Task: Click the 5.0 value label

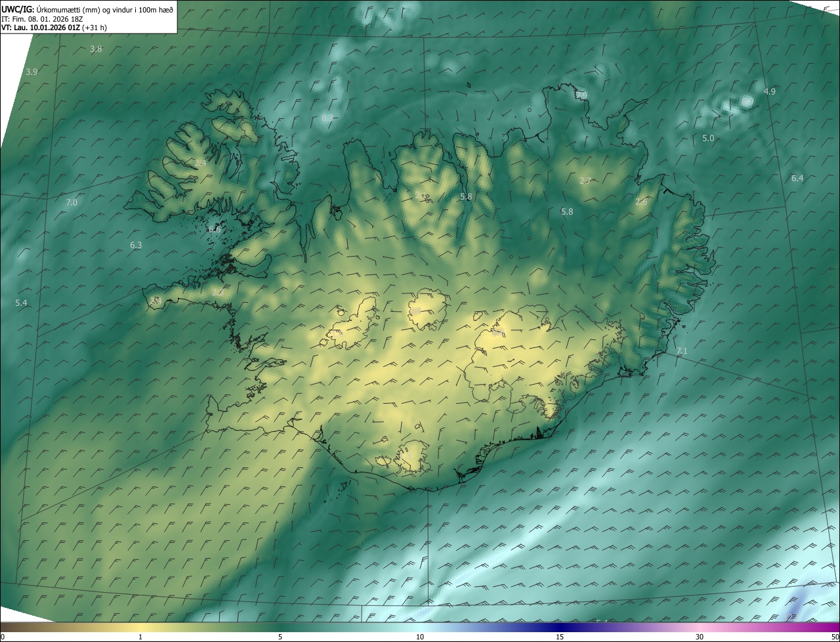Action: [708, 138]
